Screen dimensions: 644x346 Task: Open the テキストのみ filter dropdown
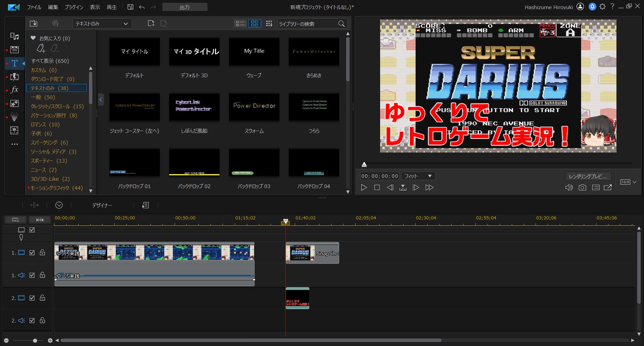102,24
